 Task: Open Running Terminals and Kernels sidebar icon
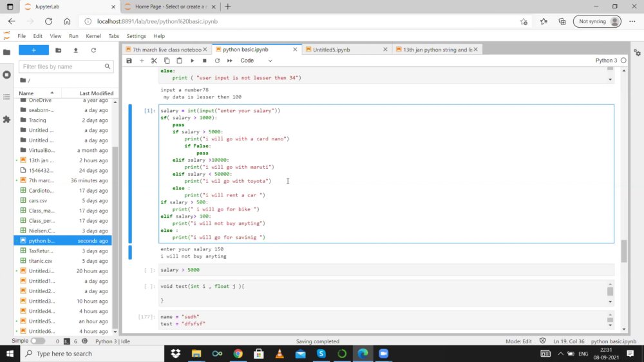pos(6,75)
